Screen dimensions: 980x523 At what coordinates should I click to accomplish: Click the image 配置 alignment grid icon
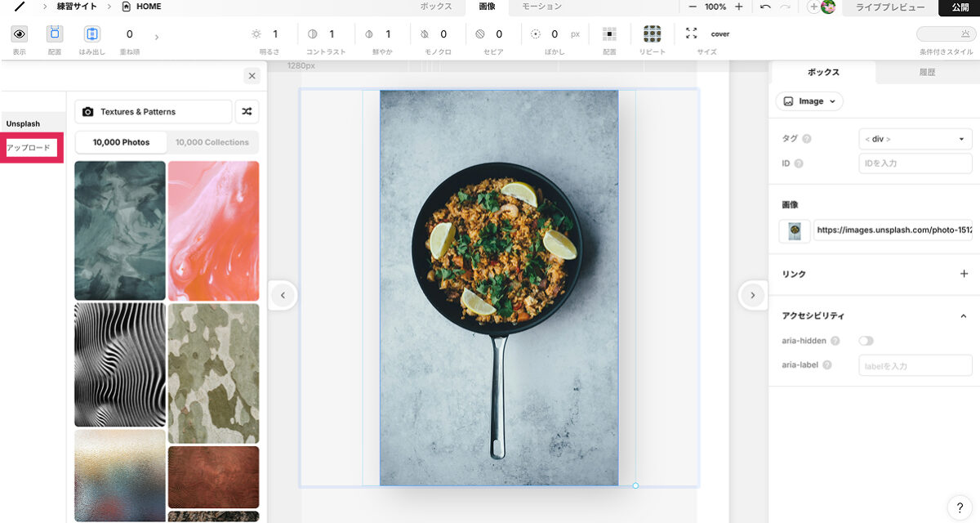[609, 34]
